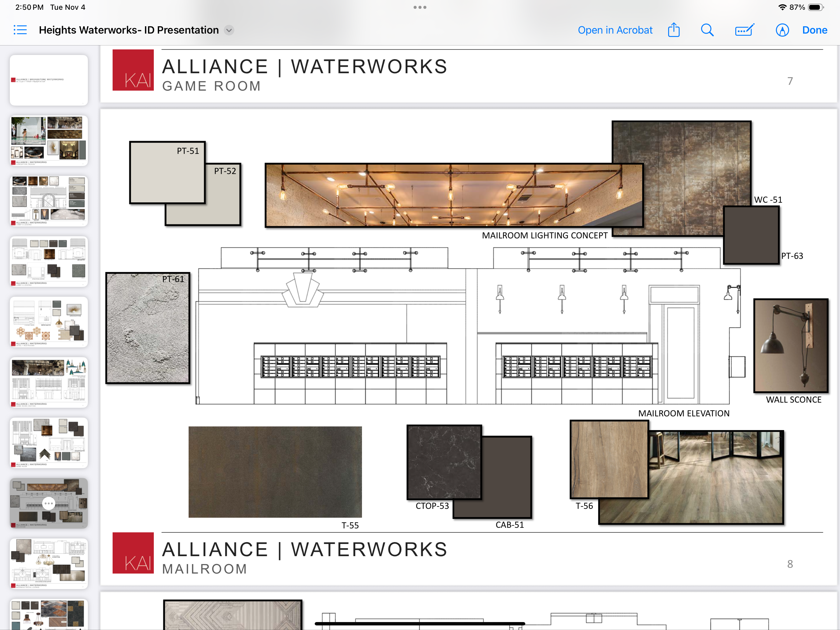Tap the Markup pen-tip icon
The height and width of the screenshot is (630, 840).
(x=782, y=30)
